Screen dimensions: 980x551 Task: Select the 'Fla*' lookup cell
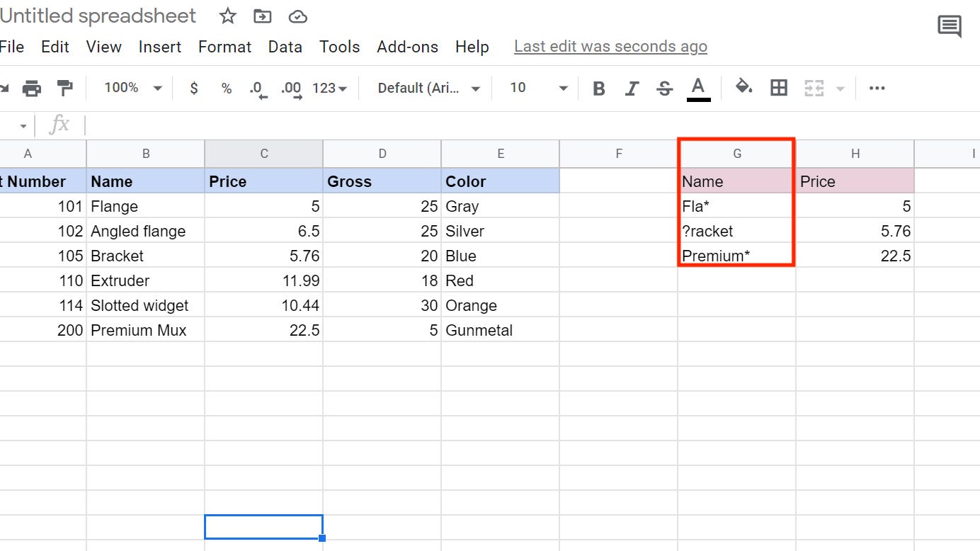click(x=737, y=206)
